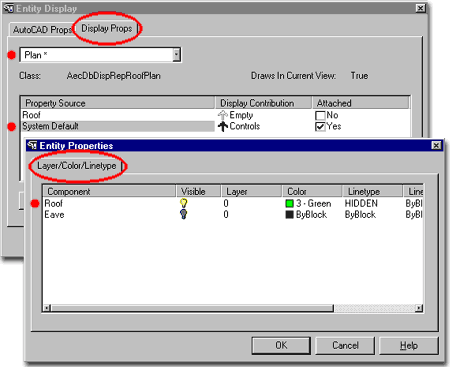
Task: Click the Display Contribution column header
Action: coord(264,103)
